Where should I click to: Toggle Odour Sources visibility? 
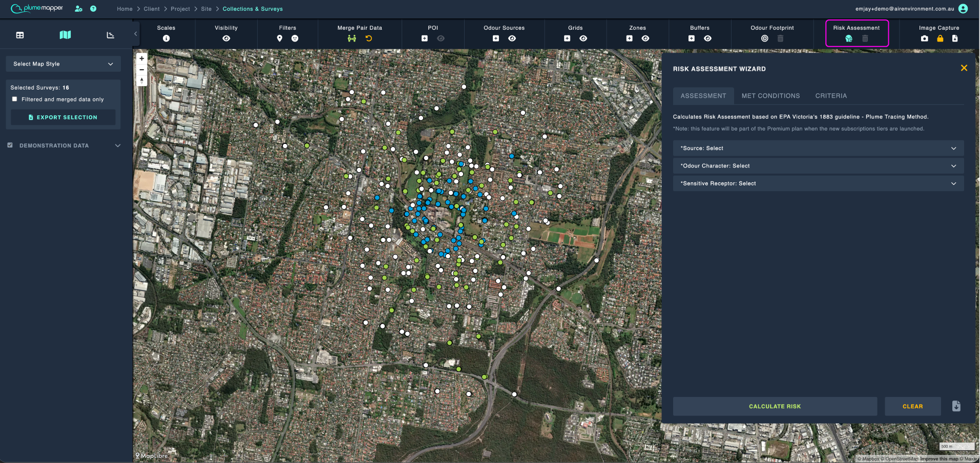pyautogui.click(x=512, y=38)
